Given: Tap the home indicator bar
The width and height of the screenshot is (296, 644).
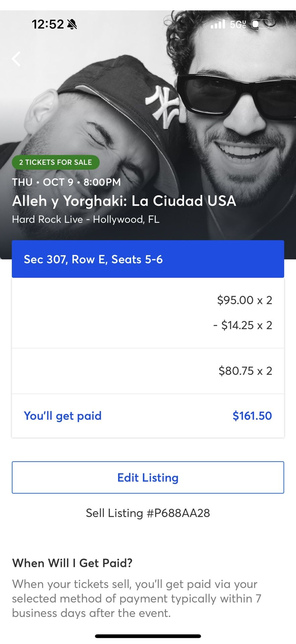Looking at the screenshot, I should (148, 636).
